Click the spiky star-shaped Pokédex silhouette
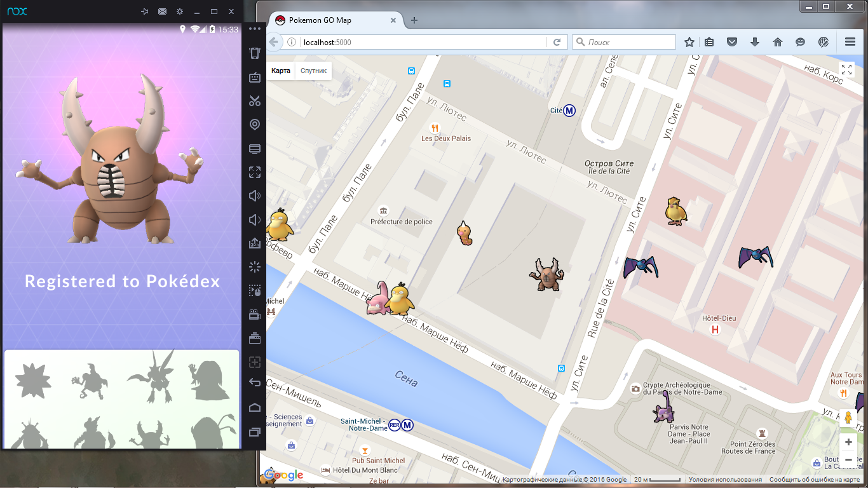868x488 pixels. (33, 382)
